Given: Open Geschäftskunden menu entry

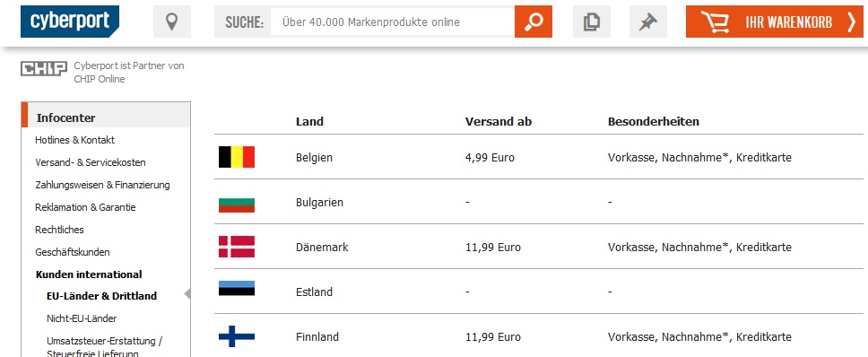Looking at the screenshot, I should point(73,252).
